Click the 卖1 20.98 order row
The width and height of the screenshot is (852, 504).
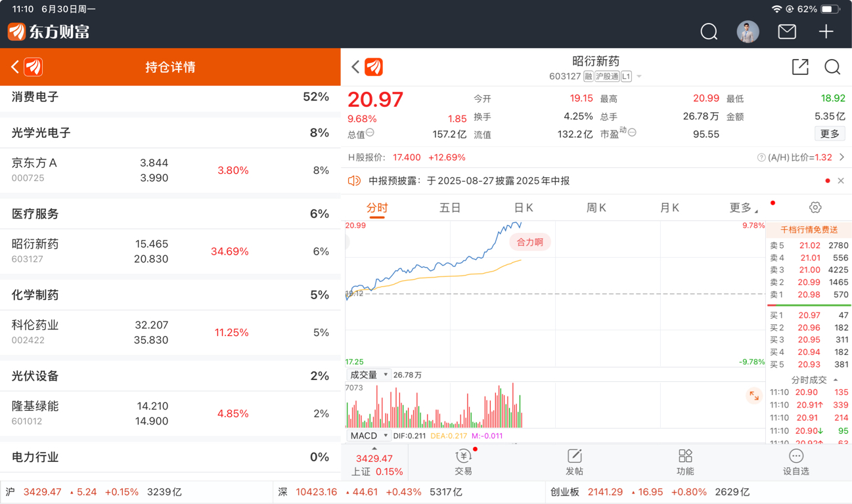[x=809, y=295]
